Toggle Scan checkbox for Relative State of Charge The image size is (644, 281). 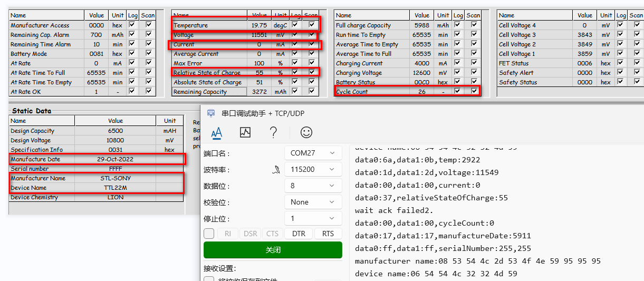click(x=312, y=72)
